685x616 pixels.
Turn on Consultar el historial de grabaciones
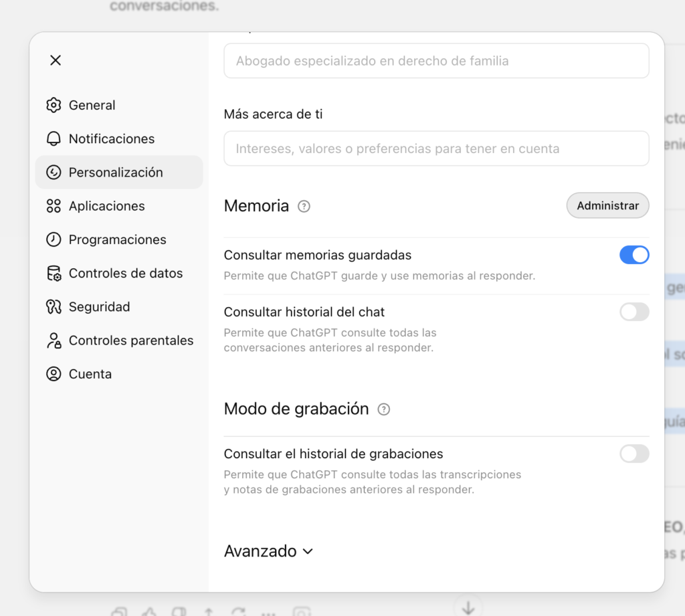633,453
